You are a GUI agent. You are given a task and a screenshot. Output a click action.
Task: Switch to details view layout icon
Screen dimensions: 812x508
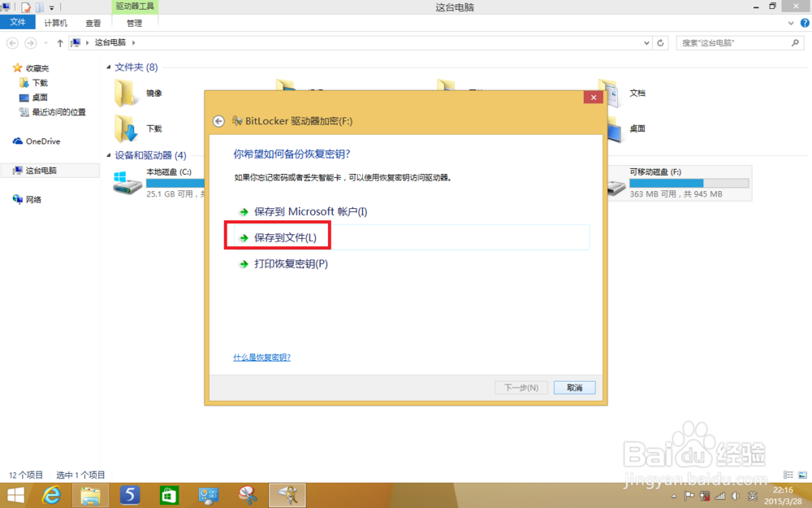point(788,475)
